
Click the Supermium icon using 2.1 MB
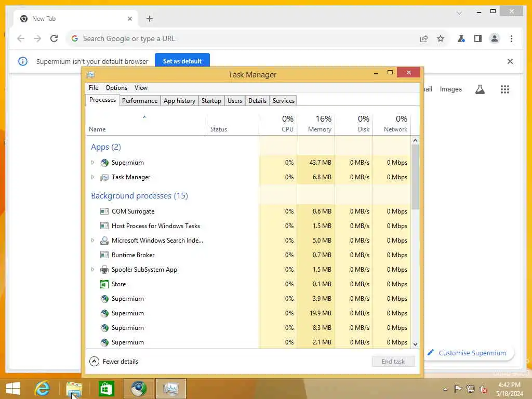pos(104,342)
